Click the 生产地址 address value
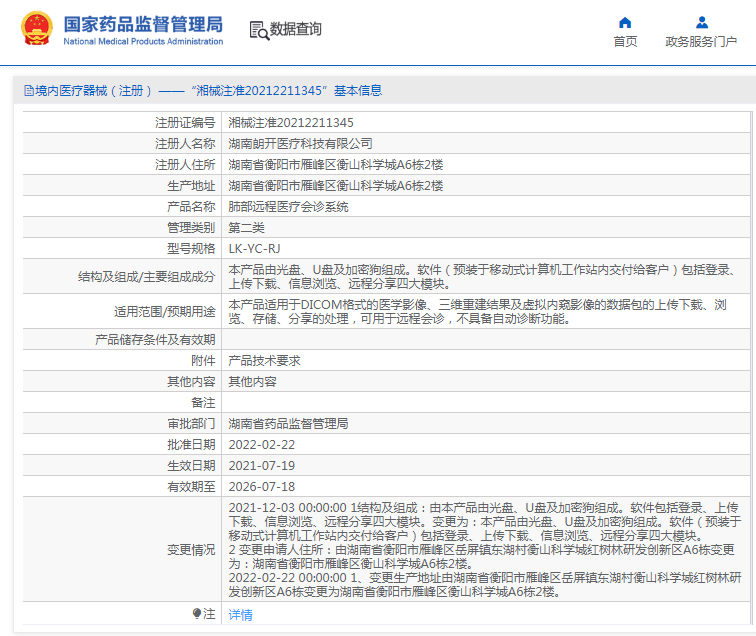Viewport: 756px width, 636px height. [336, 186]
